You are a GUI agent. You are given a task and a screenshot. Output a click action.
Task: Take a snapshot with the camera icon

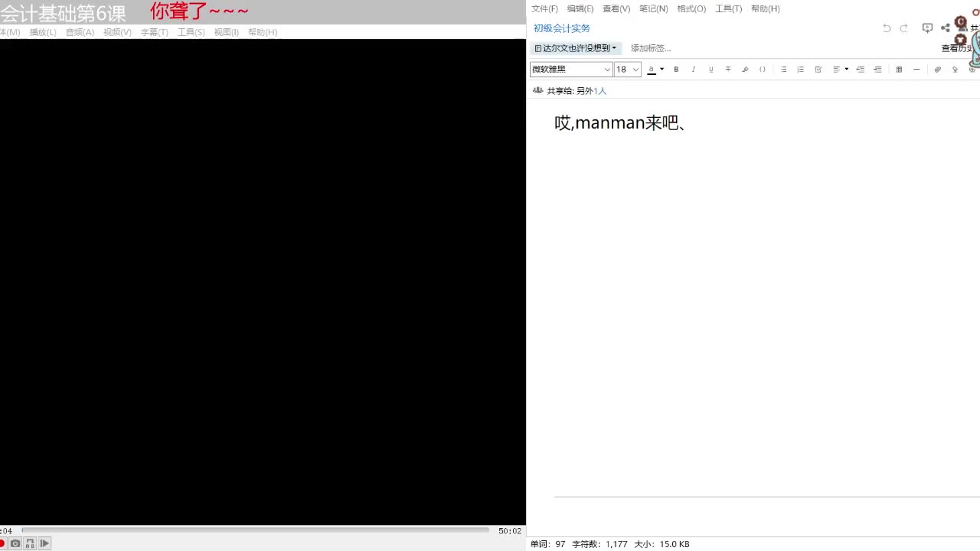tap(15, 543)
